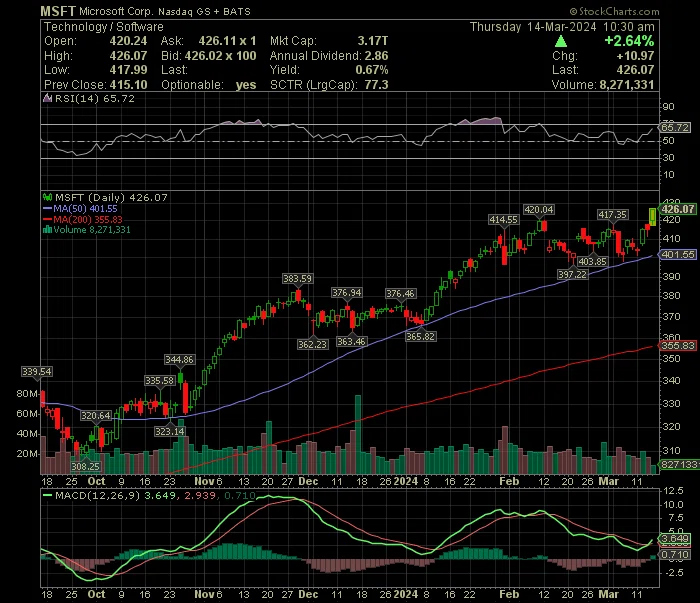Click the tallest volume bar in December
This screenshot has width=700, height=603.
[x=358, y=434]
